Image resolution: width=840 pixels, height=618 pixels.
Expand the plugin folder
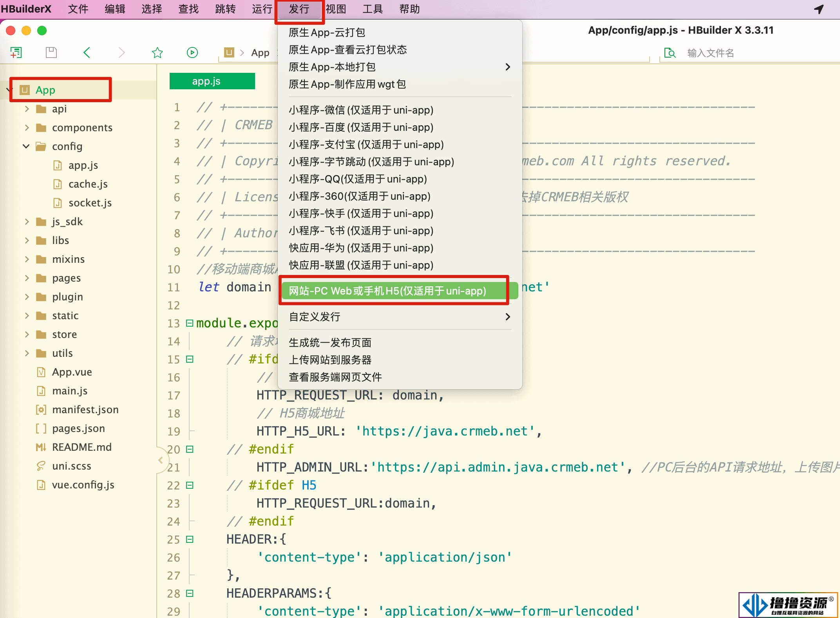click(27, 297)
